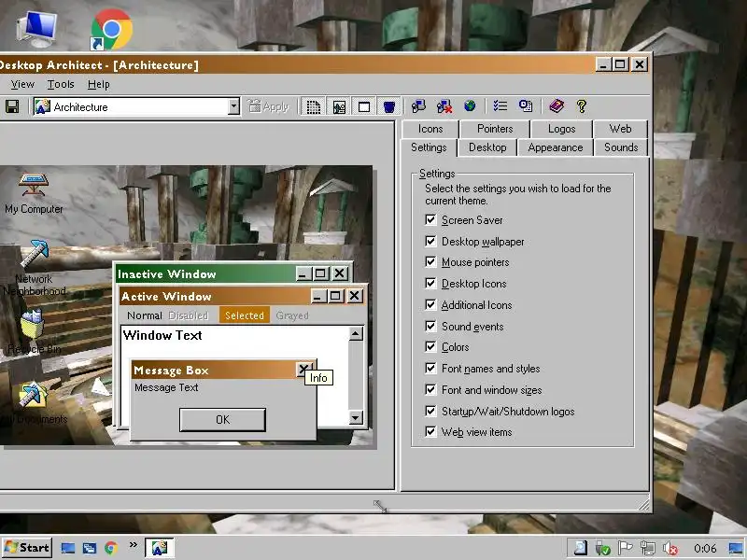Click the muted volume tray icon

(669, 549)
